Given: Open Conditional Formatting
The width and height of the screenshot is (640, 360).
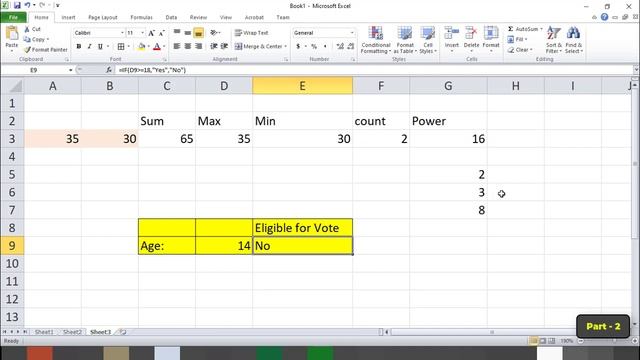Looking at the screenshot, I should 376,40.
